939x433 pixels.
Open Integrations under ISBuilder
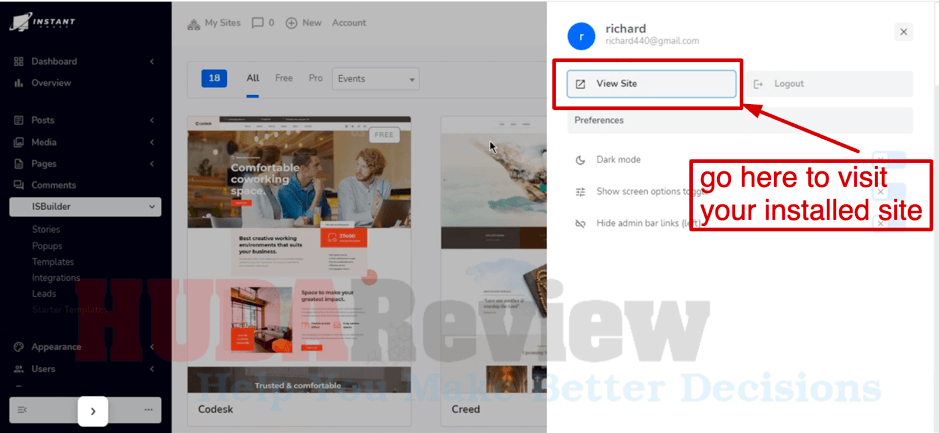pos(56,278)
